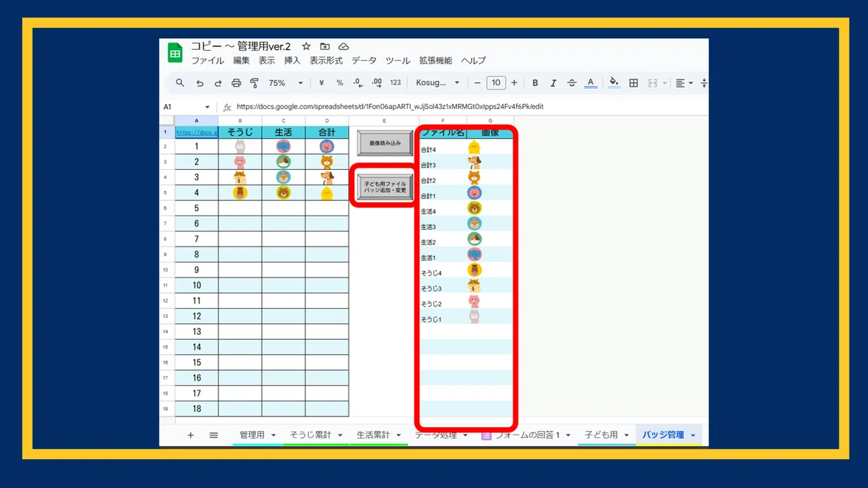
Task: Open the search menus magnifier tool
Action: 180,83
